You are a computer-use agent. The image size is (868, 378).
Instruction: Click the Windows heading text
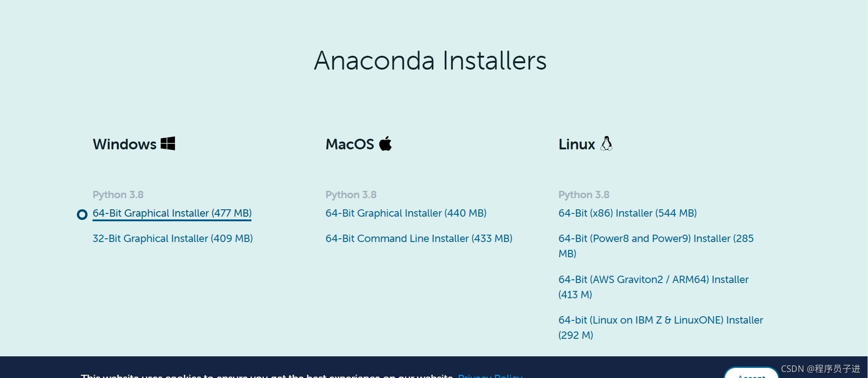(125, 144)
